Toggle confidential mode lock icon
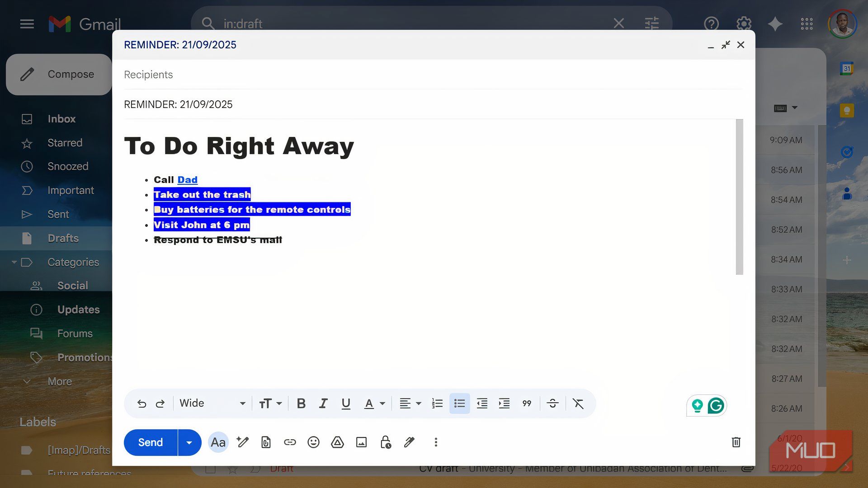 click(x=385, y=442)
